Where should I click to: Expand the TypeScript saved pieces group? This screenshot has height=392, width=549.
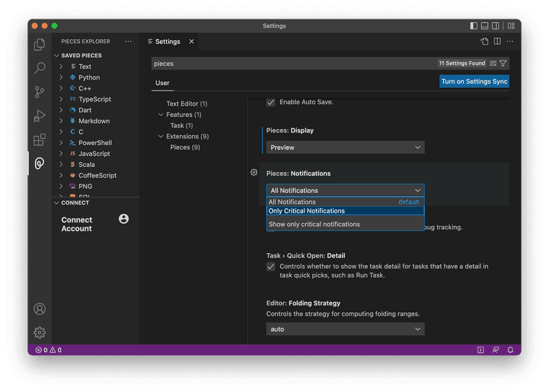tap(61, 99)
